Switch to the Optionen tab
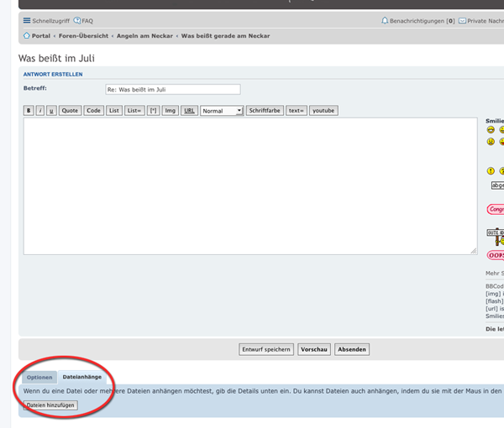Viewport: 504px width, 428px height. pyautogui.click(x=39, y=378)
